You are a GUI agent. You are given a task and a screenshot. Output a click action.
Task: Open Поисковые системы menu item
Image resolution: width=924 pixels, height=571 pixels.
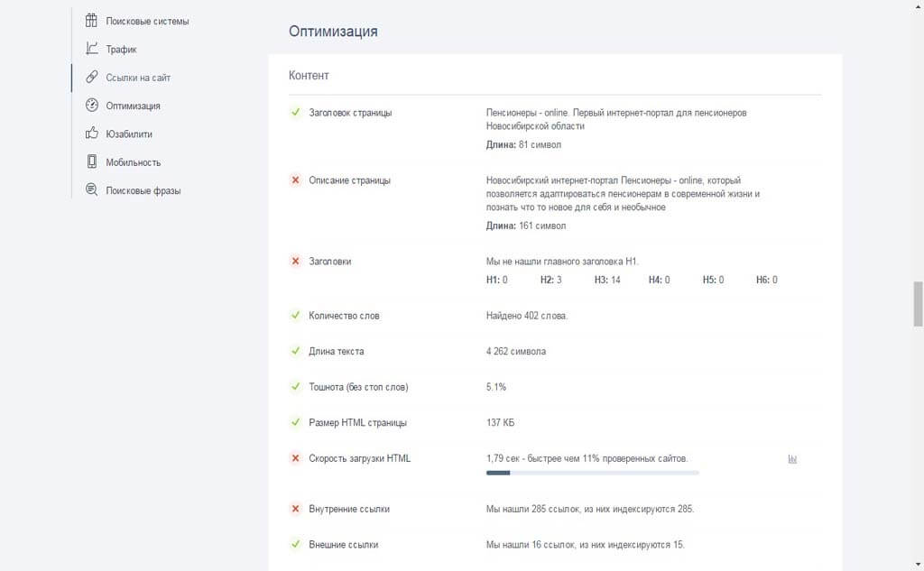(147, 21)
